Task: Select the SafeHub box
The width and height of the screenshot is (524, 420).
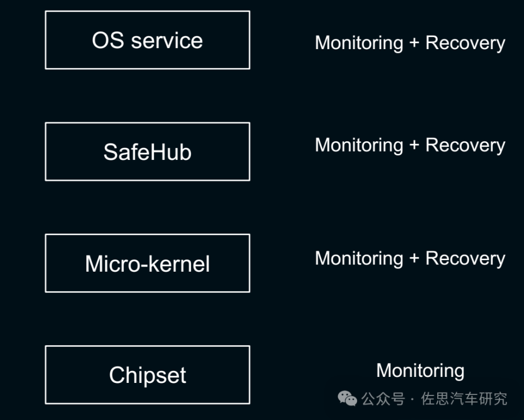Action: (x=147, y=152)
